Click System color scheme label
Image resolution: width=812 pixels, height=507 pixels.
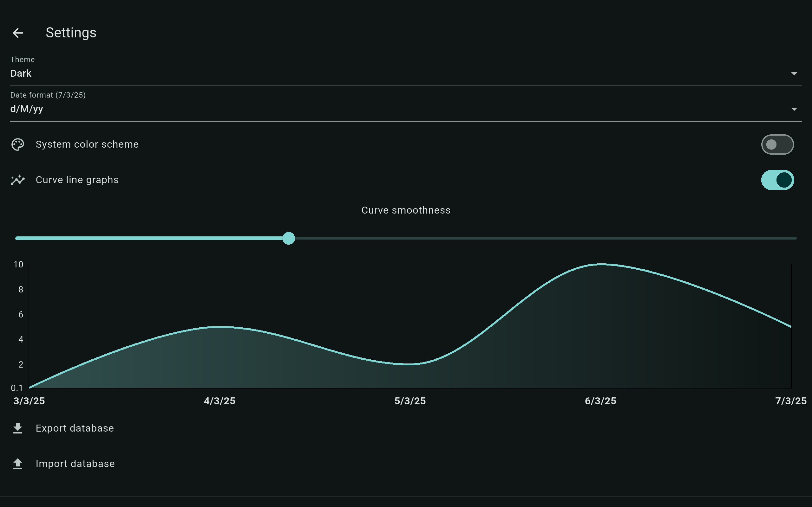coord(87,144)
